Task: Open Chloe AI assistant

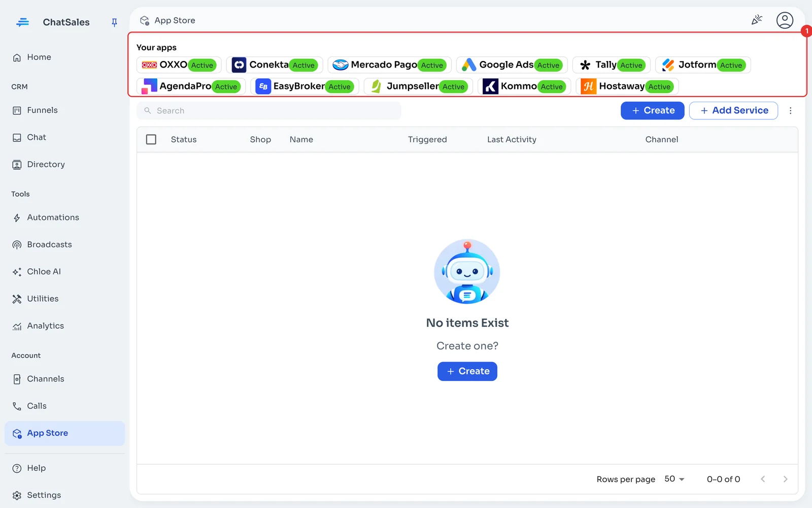Action: [x=64, y=272]
